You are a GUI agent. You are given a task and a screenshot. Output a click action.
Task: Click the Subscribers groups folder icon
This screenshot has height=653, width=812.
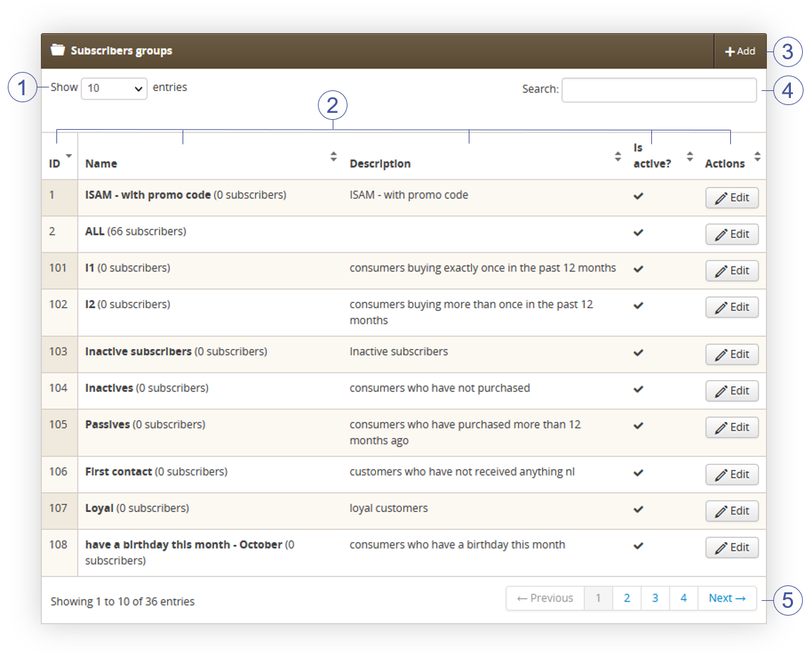[x=58, y=50]
